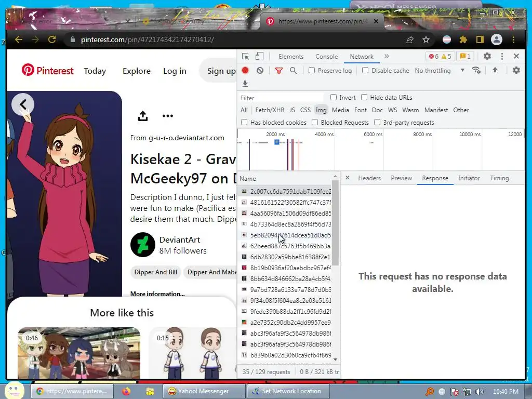Open network conditions wifi icon
This screenshot has width=532, height=399.
pyautogui.click(x=476, y=70)
